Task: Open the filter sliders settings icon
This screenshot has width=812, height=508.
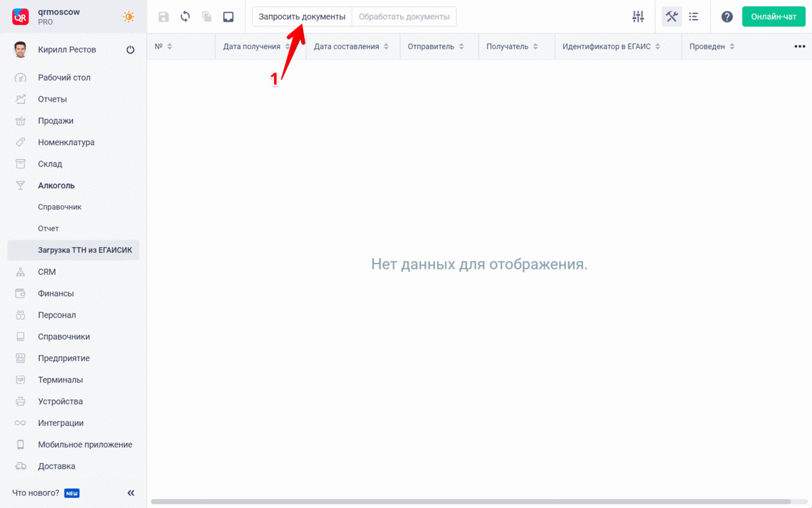Action: 638,17
